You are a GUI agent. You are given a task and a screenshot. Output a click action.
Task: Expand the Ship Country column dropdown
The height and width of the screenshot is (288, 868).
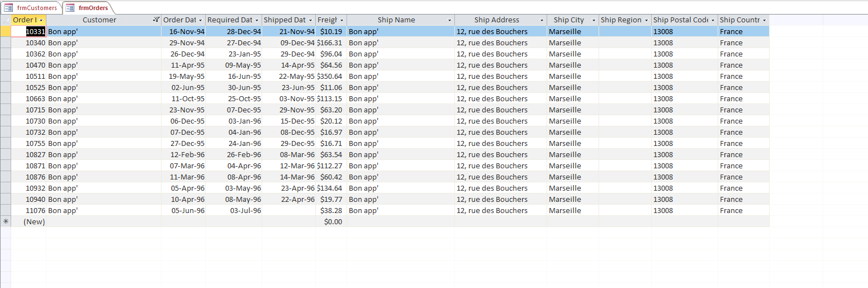[764, 20]
